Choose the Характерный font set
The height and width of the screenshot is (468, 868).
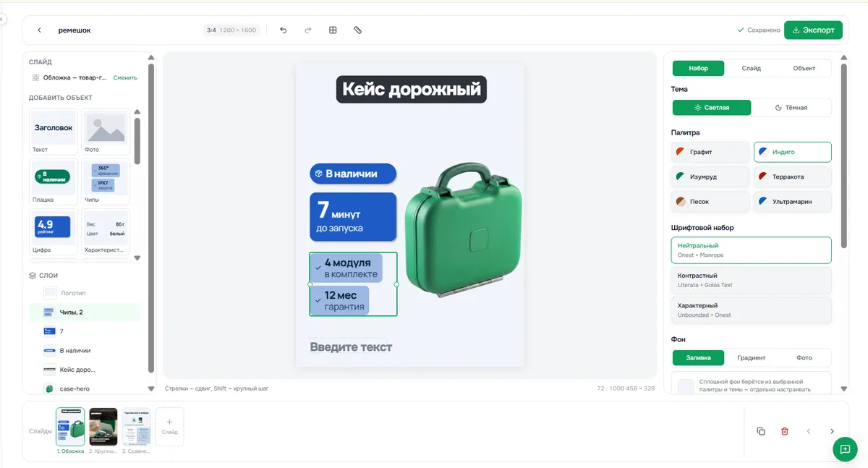click(752, 310)
